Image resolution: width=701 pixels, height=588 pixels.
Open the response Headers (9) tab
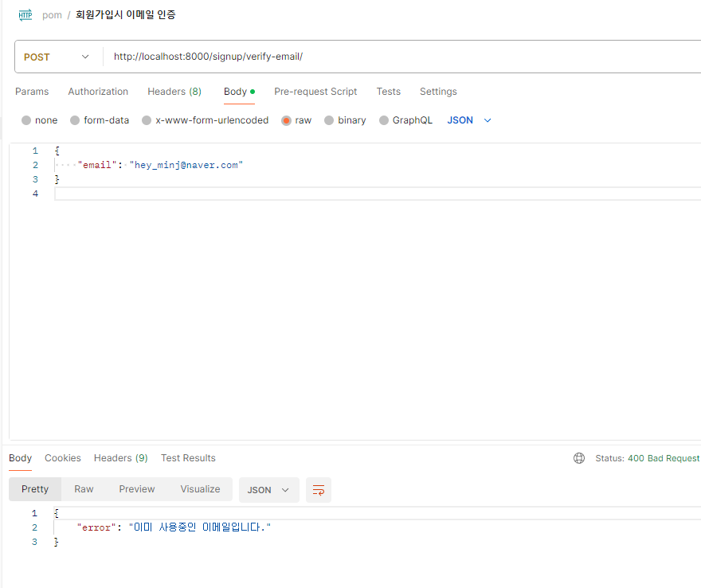coord(121,458)
